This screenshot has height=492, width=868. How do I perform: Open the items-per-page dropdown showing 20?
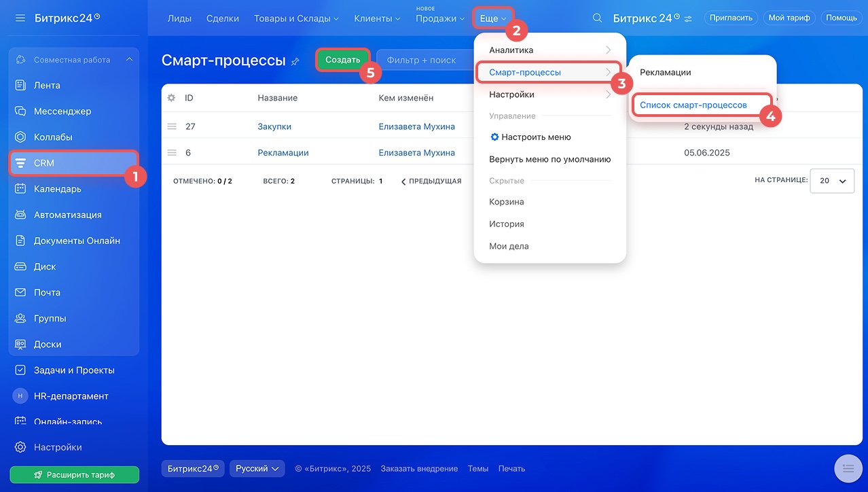click(x=832, y=181)
